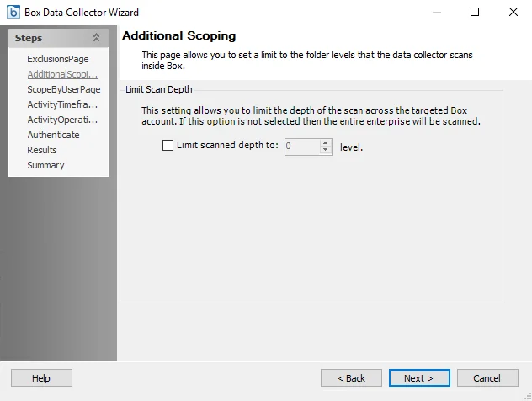Jump to the Results step
This screenshot has width=532, height=401.
coord(42,150)
